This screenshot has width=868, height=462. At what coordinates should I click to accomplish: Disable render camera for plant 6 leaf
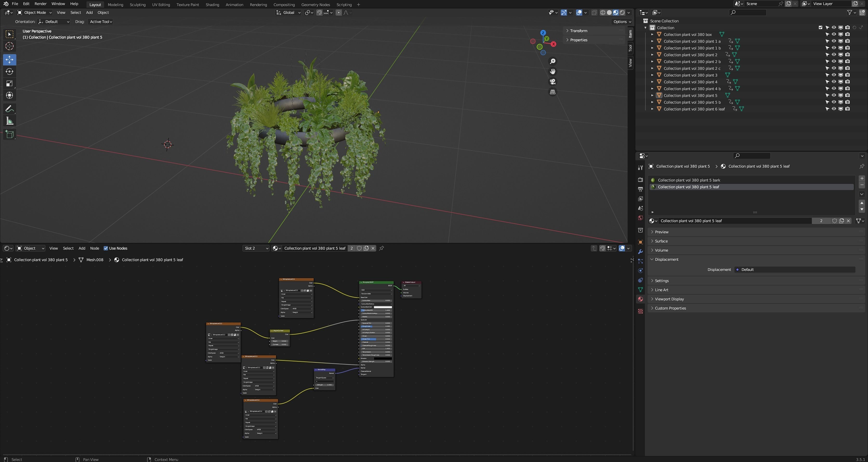848,109
